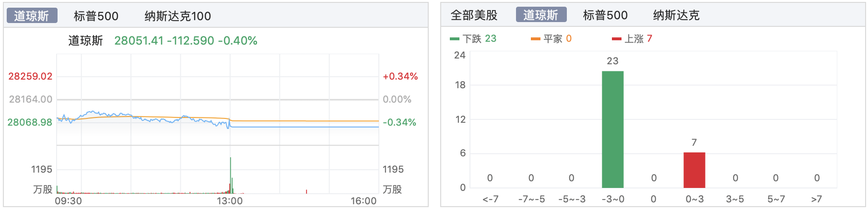This screenshot has height=210, width=868.
Task: Select the 全部美股 tab
Action: coord(474,15)
